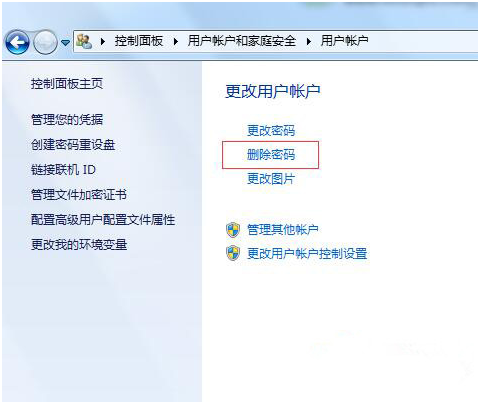Expand the arrow after 控制面板 breadcrumb

(176, 42)
